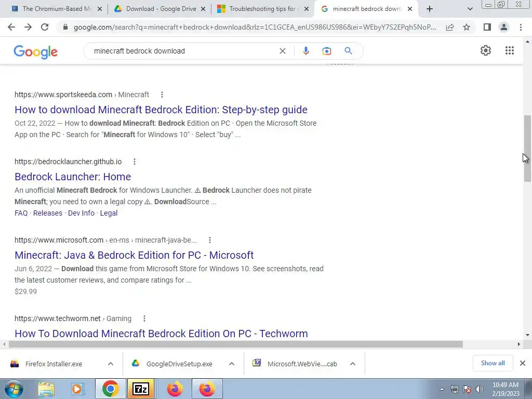Go forward to the next page
The width and height of the screenshot is (532, 399).
click(x=28, y=27)
